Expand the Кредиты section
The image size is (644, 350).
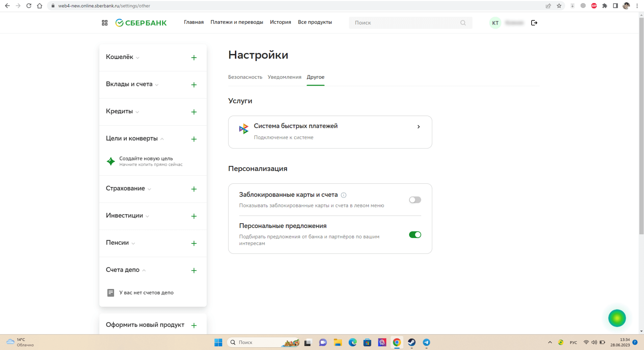coord(122,111)
